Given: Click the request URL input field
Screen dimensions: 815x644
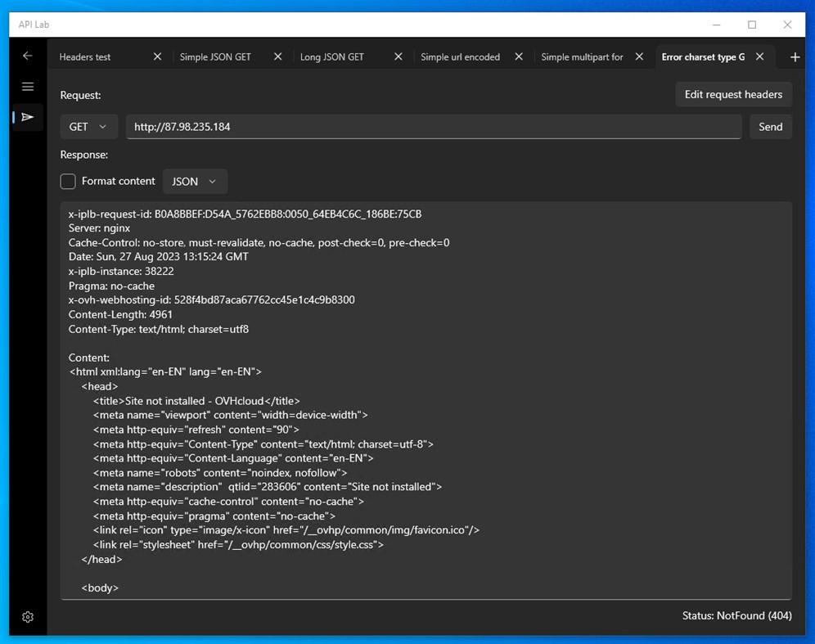Looking at the screenshot, I should tap(434, 126).
